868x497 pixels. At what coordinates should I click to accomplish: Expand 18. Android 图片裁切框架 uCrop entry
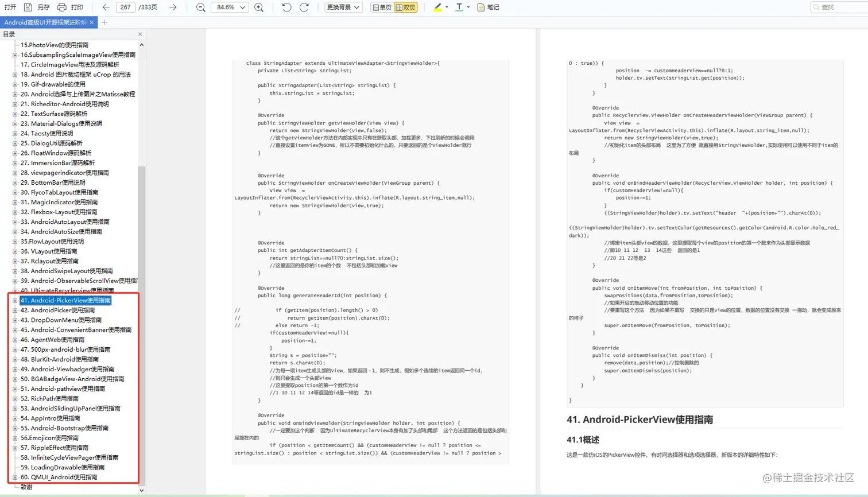point(15,75)
